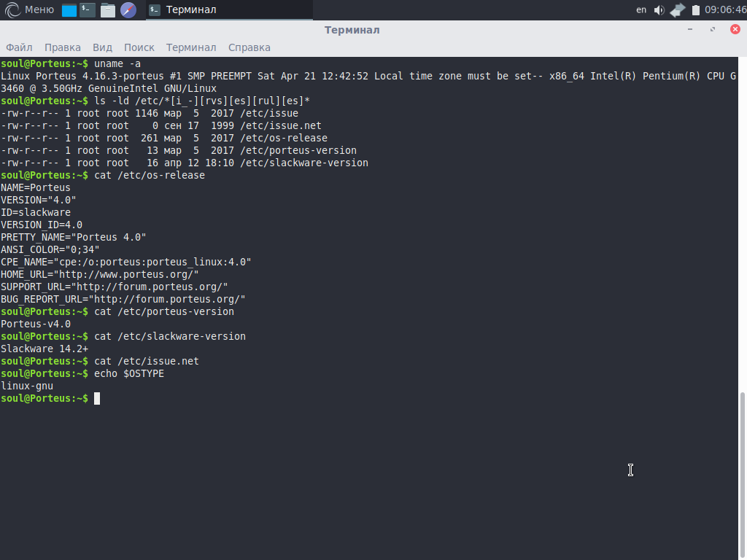Click the CPE_NAME output line
747x560 pixels.
(125, 262)
